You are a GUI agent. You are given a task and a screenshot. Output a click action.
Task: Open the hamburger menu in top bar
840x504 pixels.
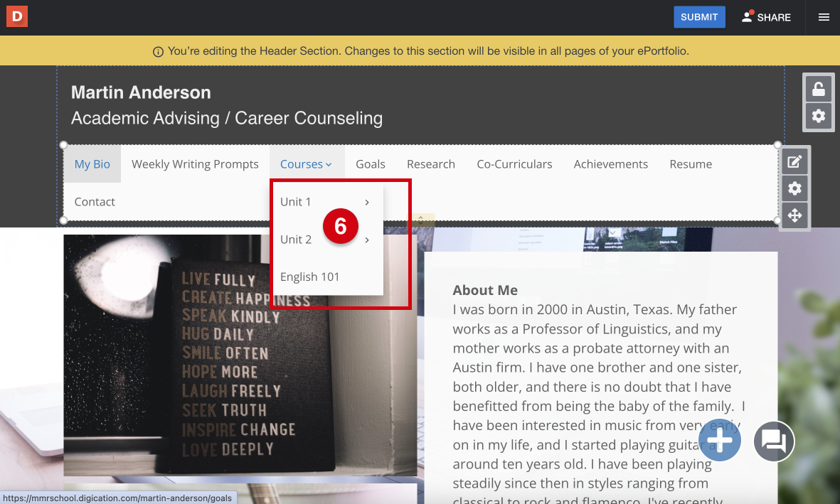[x=824, y=17]
